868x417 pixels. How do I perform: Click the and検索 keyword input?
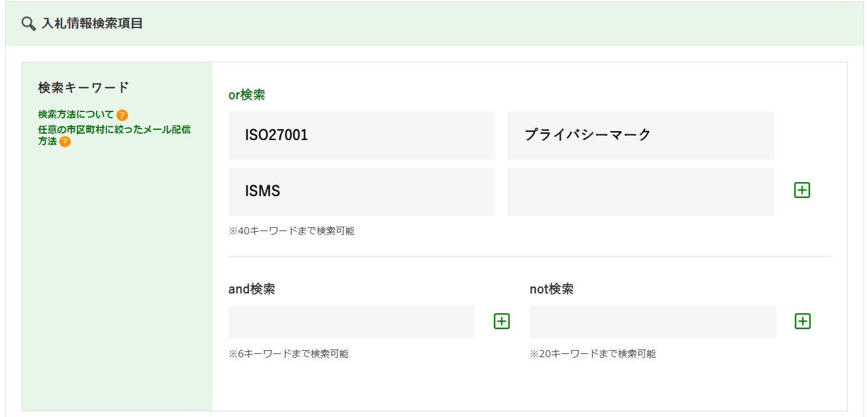pyautogui.click(x=351, y=322)
